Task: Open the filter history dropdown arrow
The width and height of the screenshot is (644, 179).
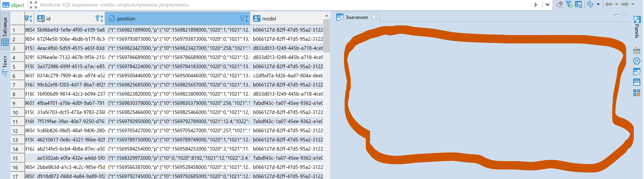Action: point(547,5)
